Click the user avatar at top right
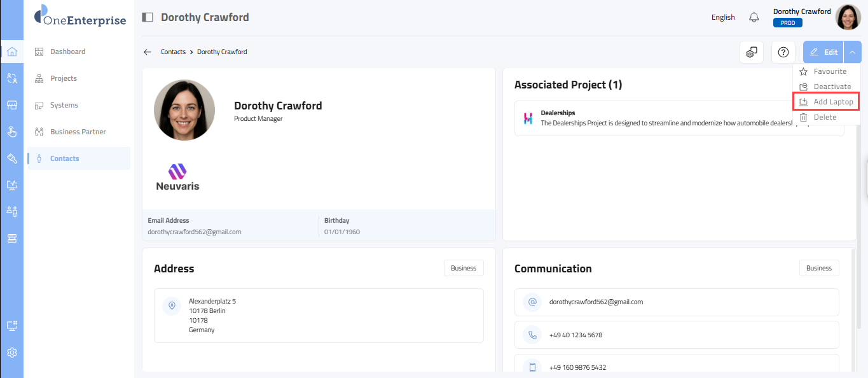868x378 pixels. point(848,17)
